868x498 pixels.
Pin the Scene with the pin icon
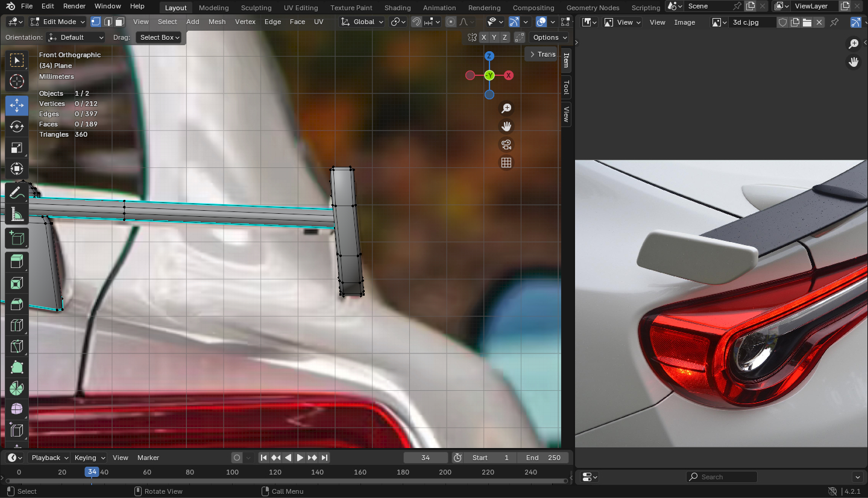coord(737,6)
